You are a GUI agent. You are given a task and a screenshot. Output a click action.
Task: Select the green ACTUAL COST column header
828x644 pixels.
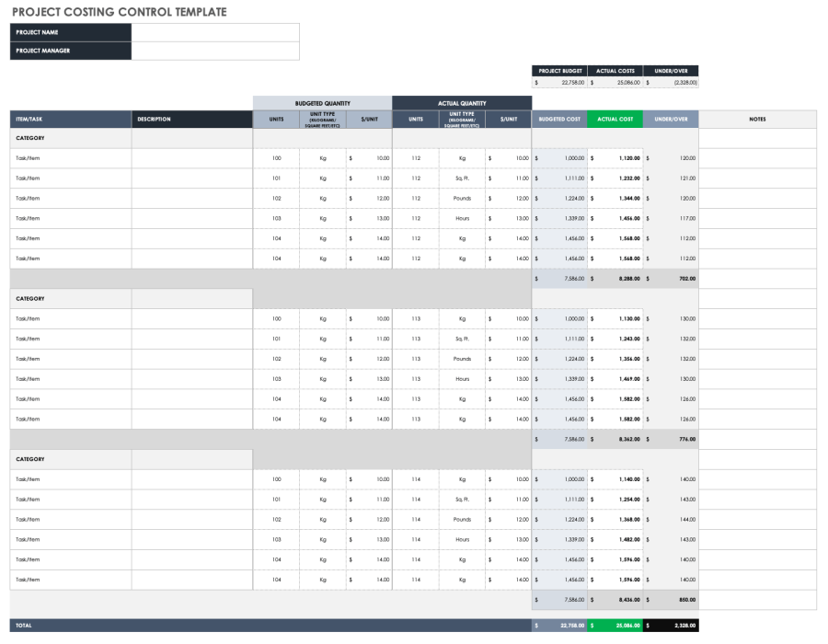[615, 119]
